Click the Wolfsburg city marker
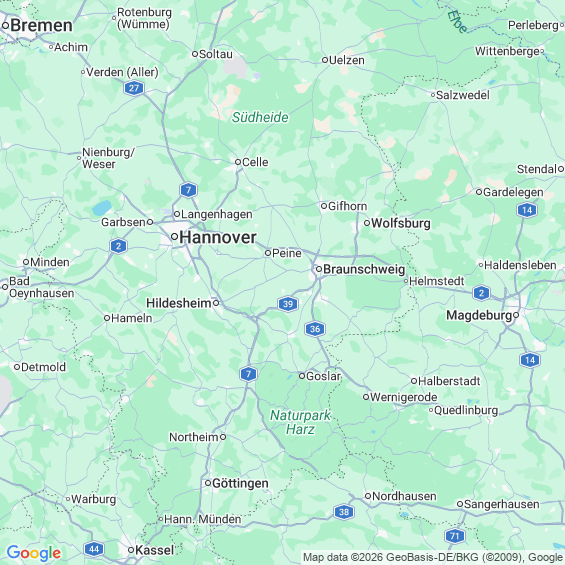The width and height of the screenshot is (565, 565). click(x=367, y=223)
